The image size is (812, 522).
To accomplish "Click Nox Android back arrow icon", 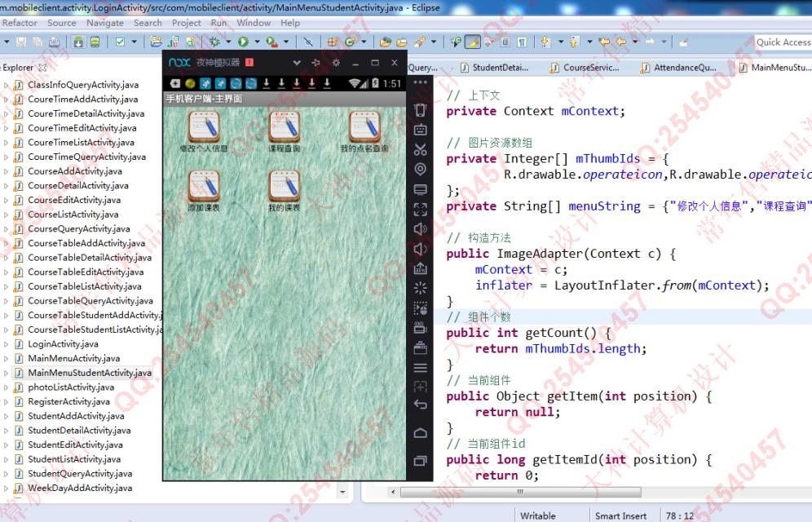I will pyautogui.click(x=421, y=405).
